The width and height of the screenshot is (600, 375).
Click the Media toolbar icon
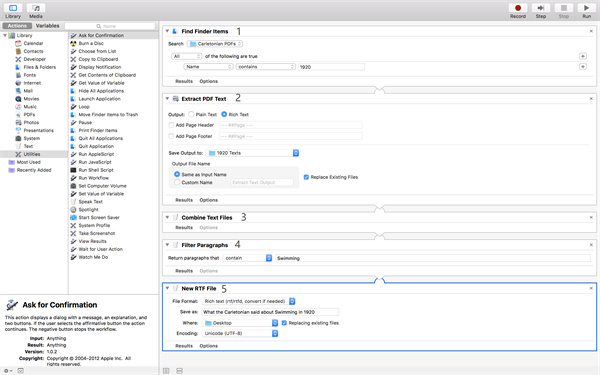point(36,8)
